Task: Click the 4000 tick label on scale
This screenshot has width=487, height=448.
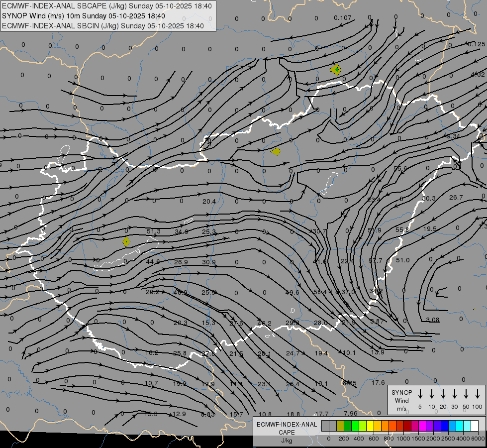Action: coord(463,439)
